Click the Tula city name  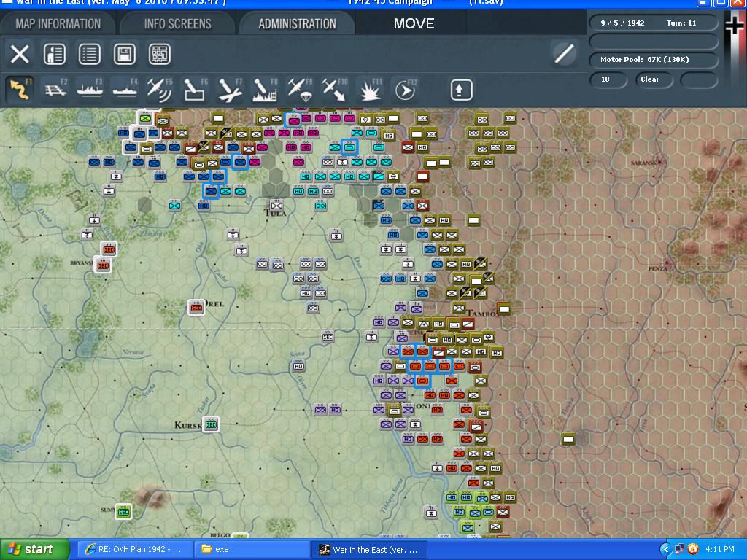[276, 213]
